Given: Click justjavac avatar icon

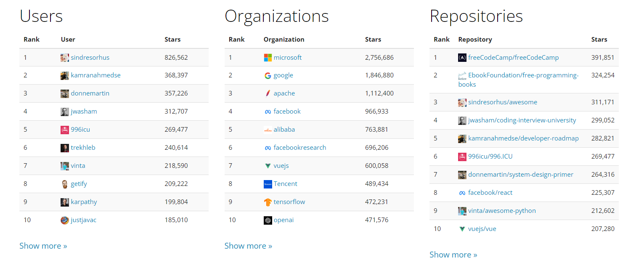Looking at the screenshot, I should [65, 220].
